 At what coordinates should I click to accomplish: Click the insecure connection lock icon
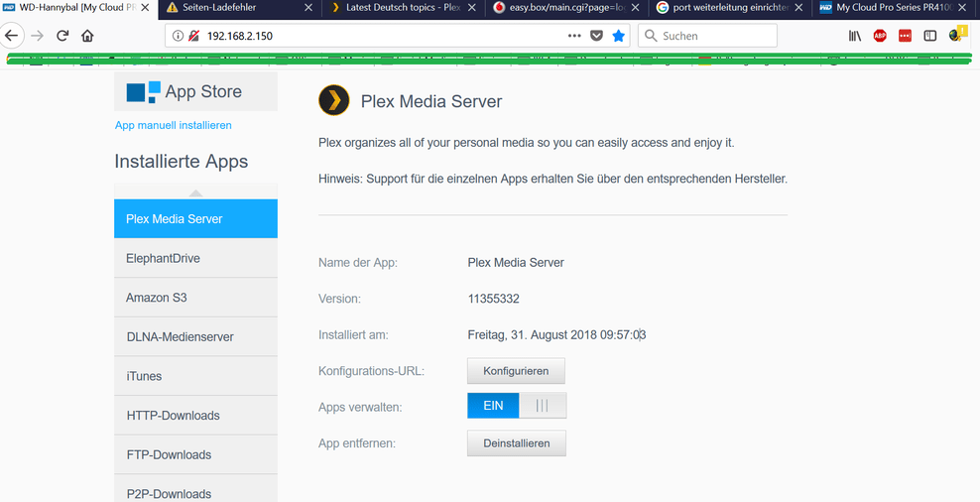click(x=193, y=36)
